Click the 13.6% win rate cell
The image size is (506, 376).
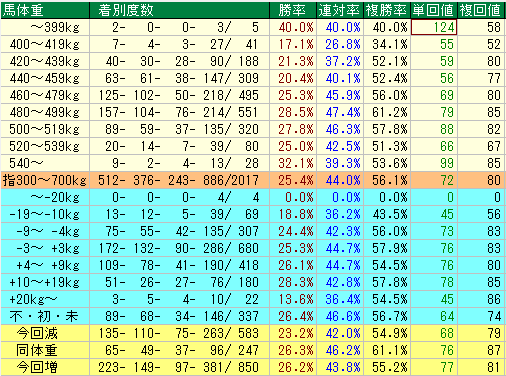(293, 299)
